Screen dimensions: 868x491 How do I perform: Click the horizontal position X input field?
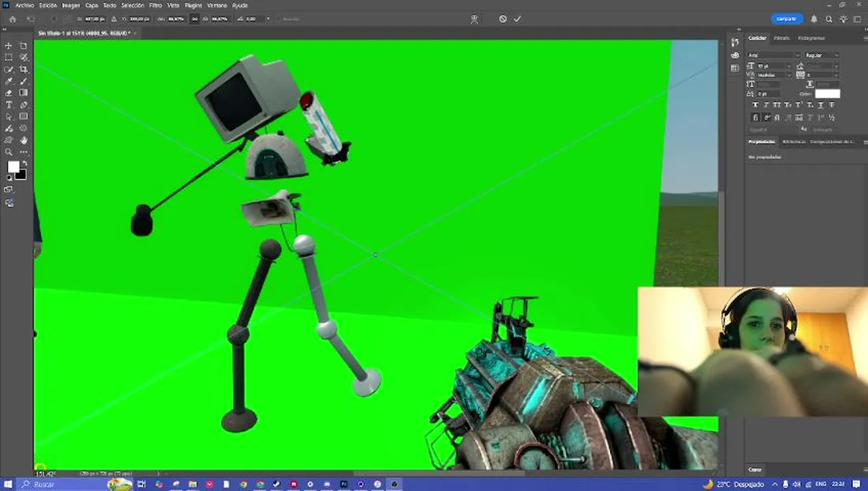94,19
